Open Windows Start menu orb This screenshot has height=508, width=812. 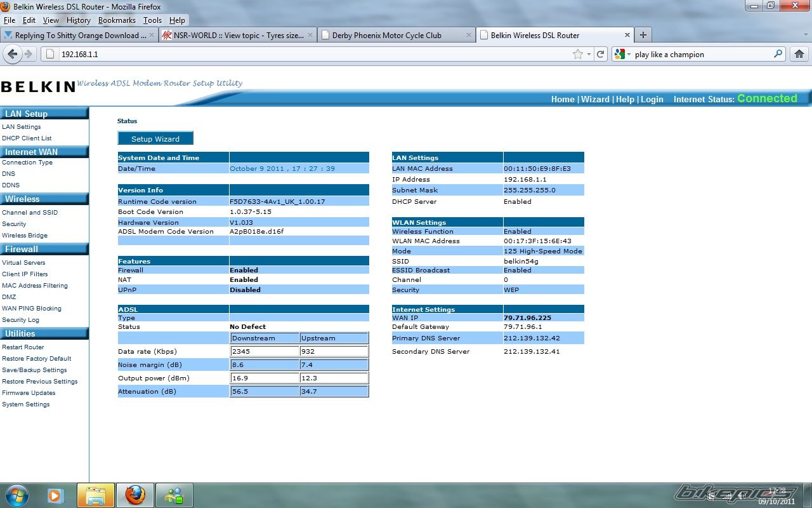pyautogui.click(x=17, y=495)
